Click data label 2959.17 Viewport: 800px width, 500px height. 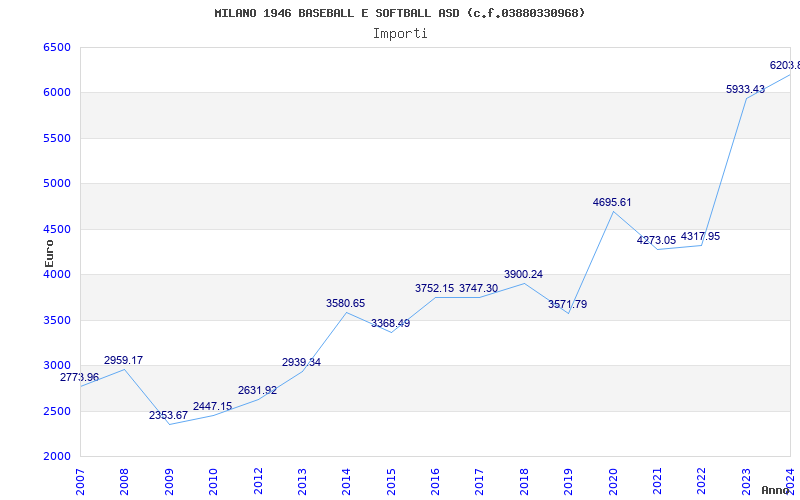coord(123,360)
